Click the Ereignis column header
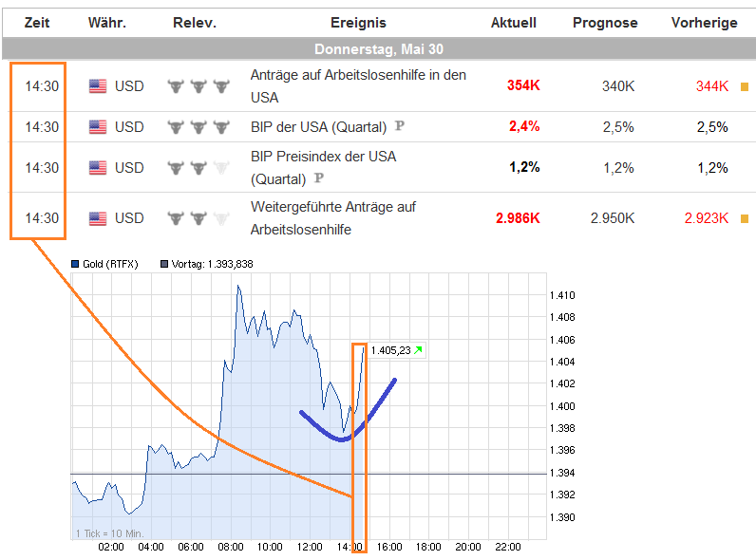This screenshot has height=560, width=756. click(x=358, y=23)
